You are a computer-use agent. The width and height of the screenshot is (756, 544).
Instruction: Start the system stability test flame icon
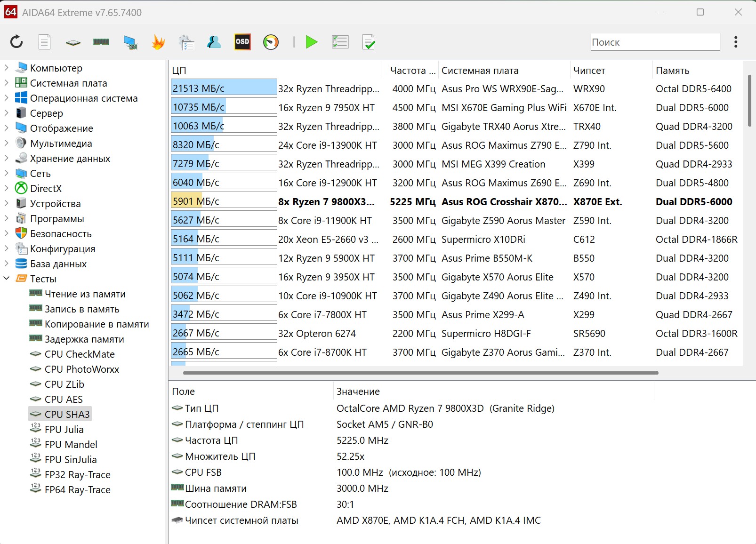(x=158, y=42)
